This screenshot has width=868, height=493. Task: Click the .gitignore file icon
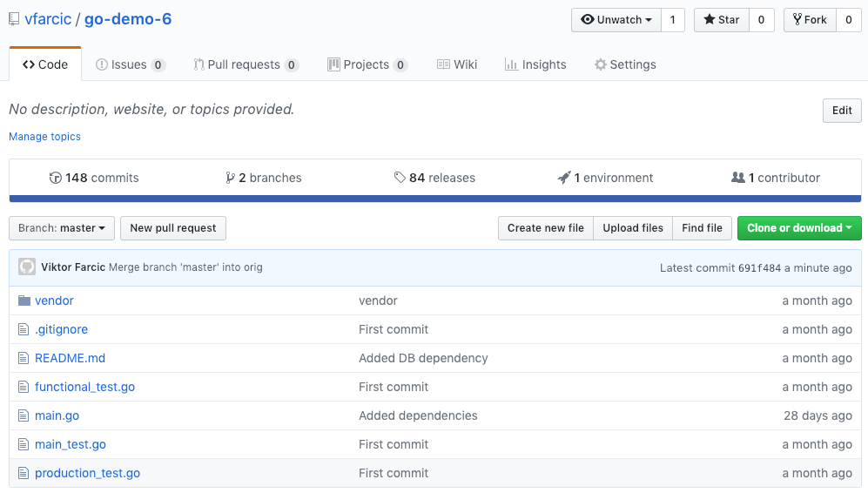[24, 329]
